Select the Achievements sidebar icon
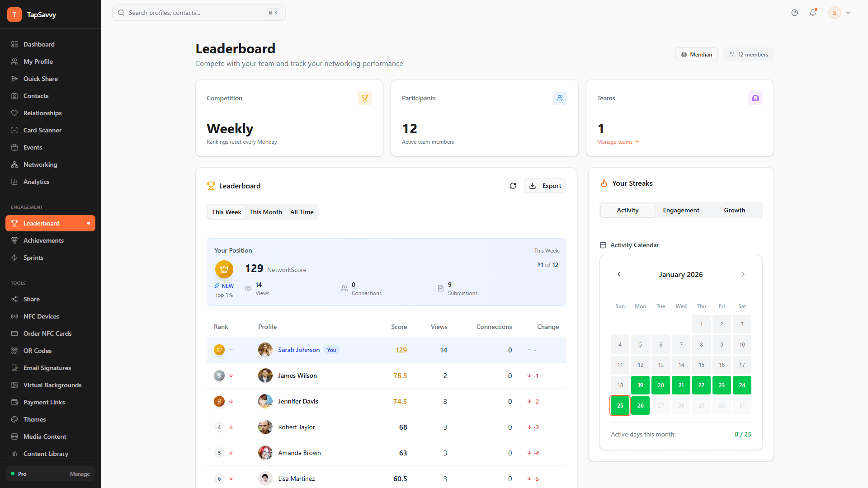Screen dimensions: 868x488 pyautogui.click(x=14, y=240)
